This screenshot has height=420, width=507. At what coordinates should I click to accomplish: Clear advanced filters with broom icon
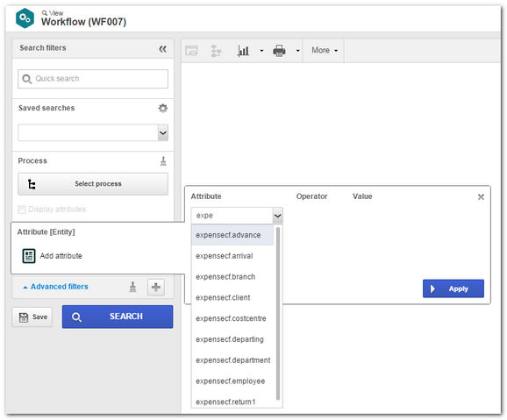(132, 287)
